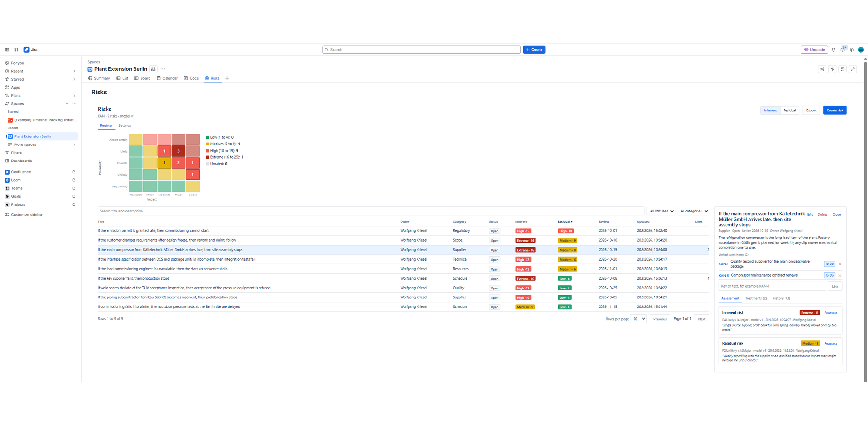The width and height of the screenshot is (868, 425).
Task: Open the All statuses filter dropdown
Action: point(661,211)
